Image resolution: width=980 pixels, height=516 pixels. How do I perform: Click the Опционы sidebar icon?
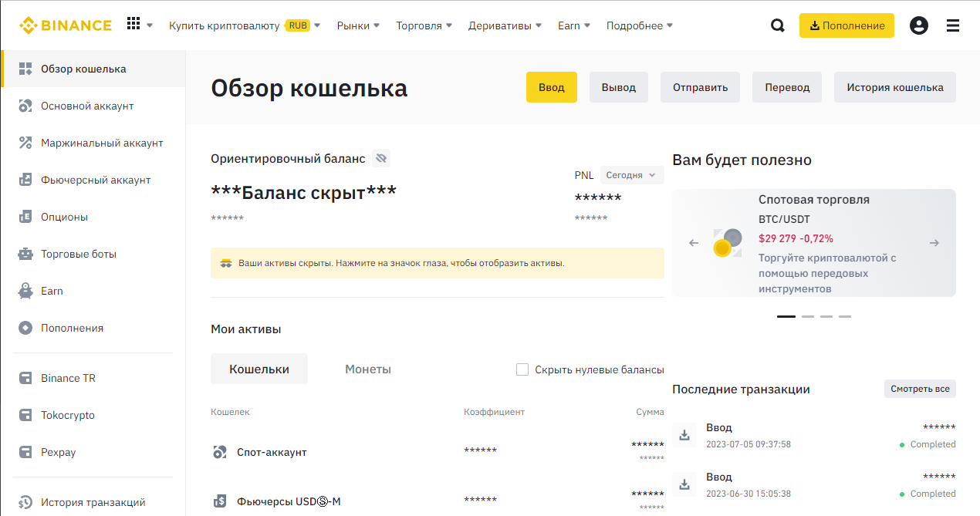[x=25, y=217]
